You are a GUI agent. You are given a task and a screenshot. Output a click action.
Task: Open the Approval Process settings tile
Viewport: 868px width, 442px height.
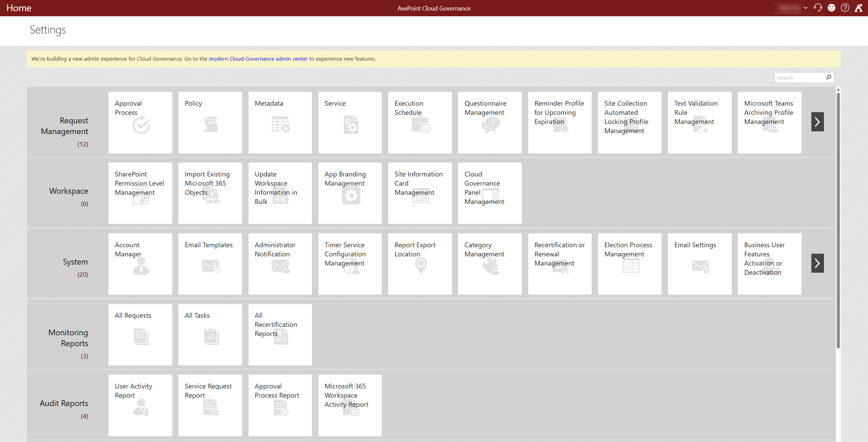140,122
